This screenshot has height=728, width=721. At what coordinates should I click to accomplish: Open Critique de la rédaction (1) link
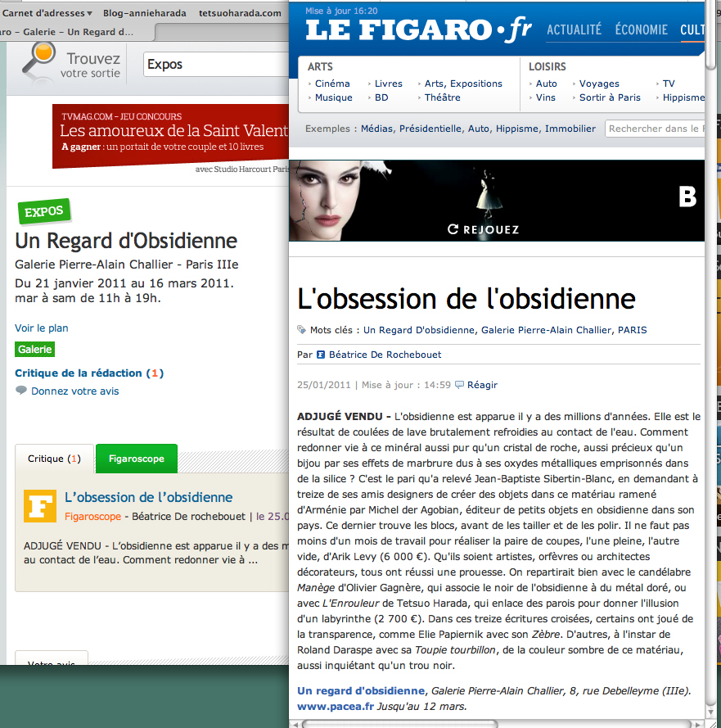point(89,373)
